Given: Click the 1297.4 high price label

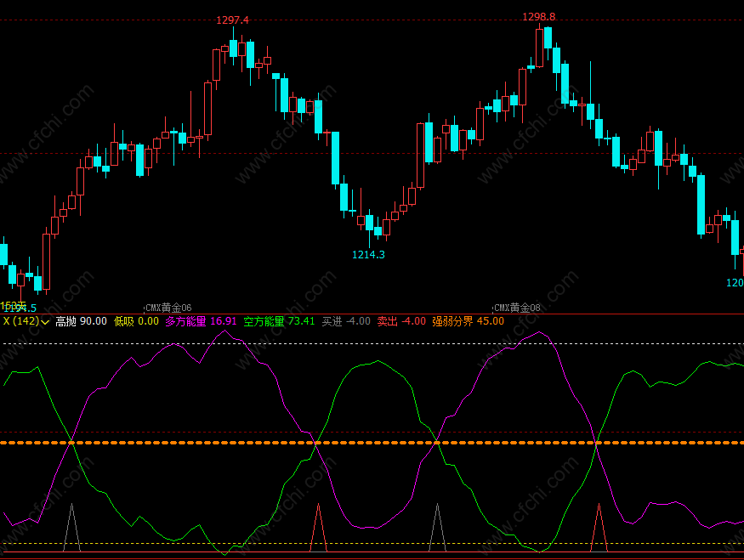Looking at the screenshot, I should coord(232,20).
